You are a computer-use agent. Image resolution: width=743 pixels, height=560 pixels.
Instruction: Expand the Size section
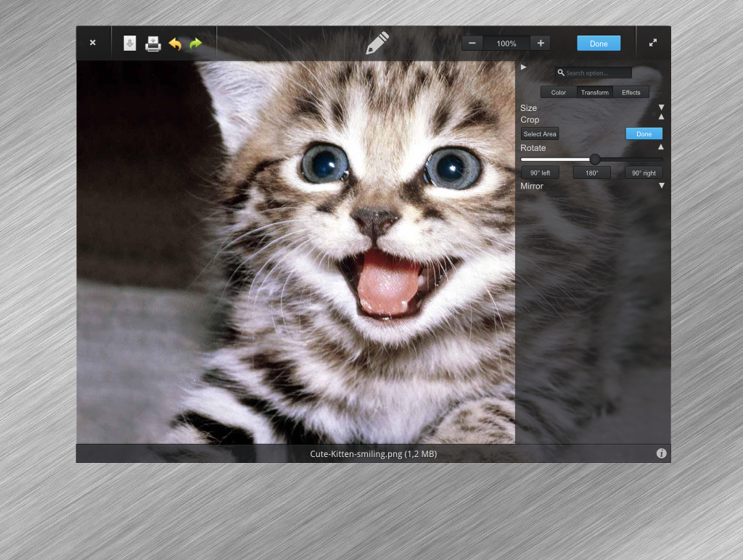(x=661, y=107)
